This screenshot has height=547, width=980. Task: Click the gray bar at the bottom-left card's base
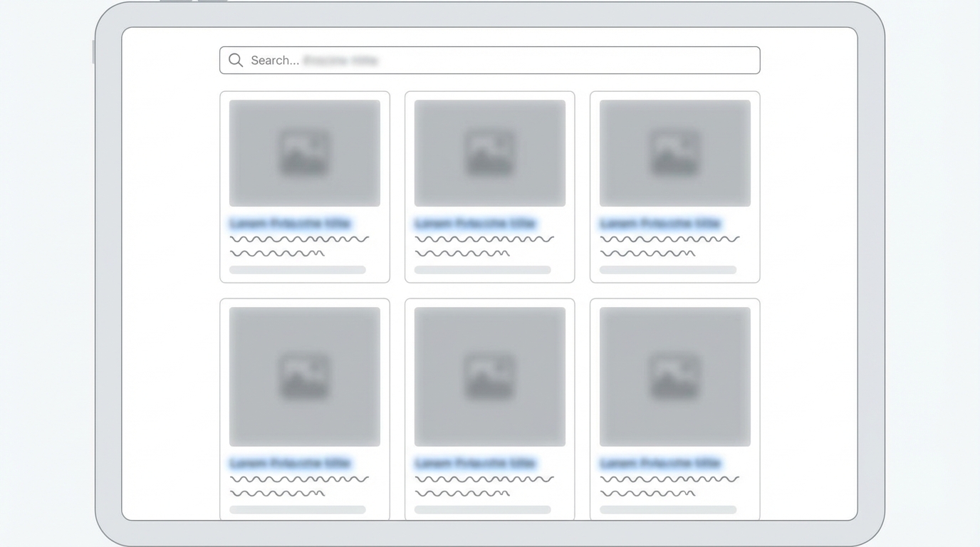(298, 510)
